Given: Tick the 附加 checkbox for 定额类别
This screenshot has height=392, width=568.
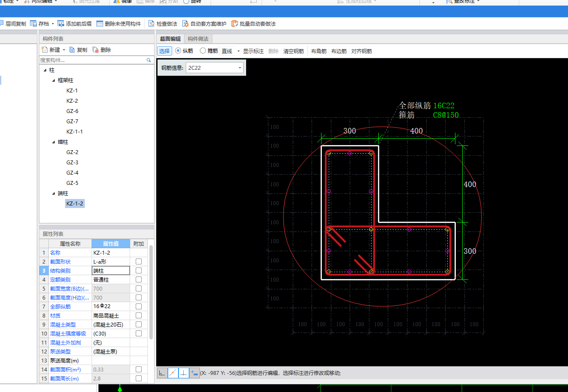Looking at the screenshot, I should point(139,279).
